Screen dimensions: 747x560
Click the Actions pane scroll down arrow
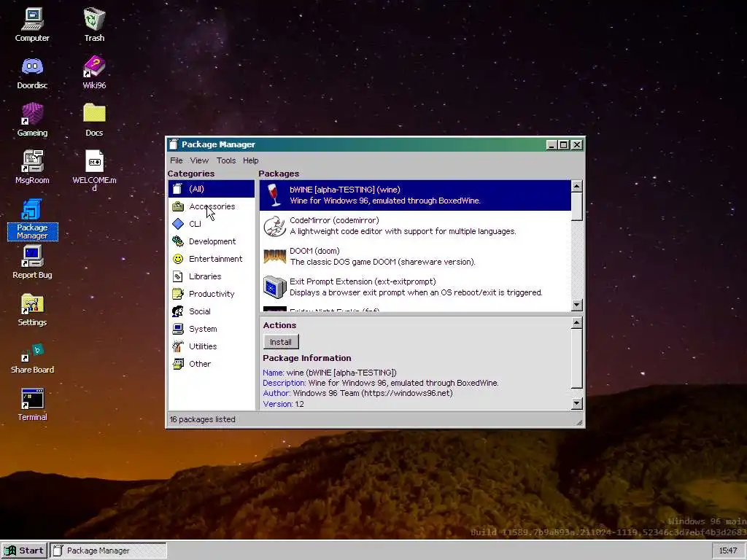click(x=577, y=404)
